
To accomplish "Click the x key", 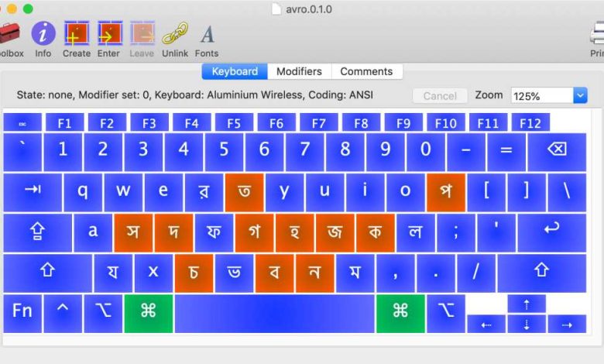I will coord(153,273).
